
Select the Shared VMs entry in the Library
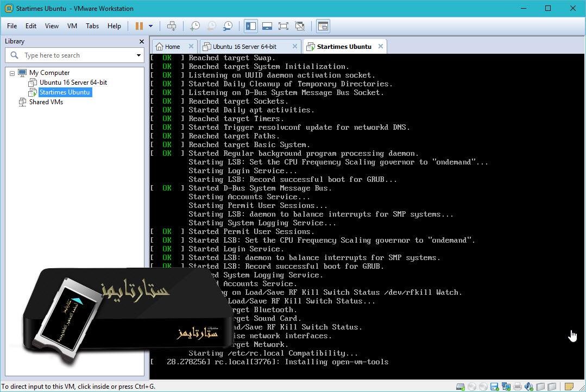[47, 102]
